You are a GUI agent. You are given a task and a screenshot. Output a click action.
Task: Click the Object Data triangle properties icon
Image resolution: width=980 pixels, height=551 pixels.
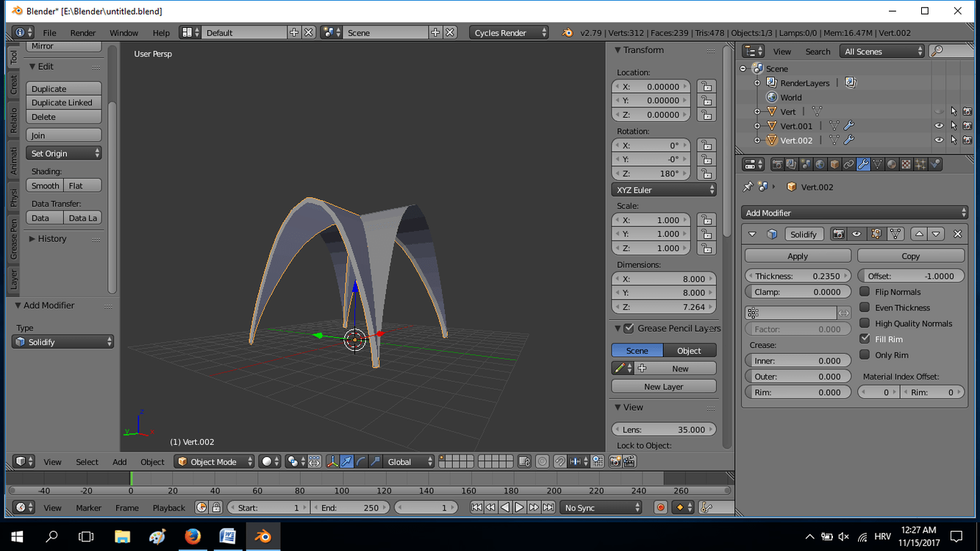(877, 165)
